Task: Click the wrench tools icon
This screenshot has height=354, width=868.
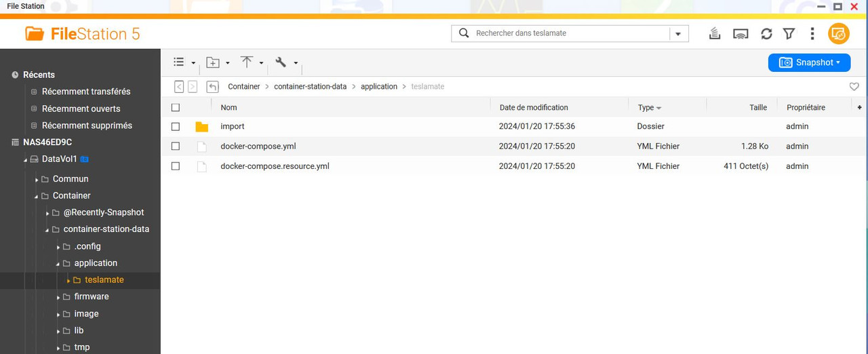Action: (281, 62)
